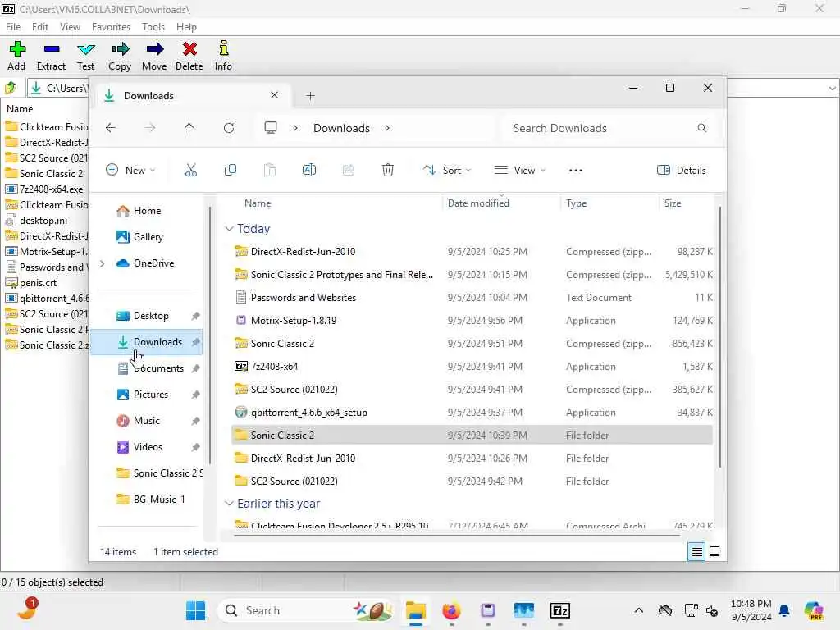The width and height of the screenshot is (840, 630).
Task: Open the Help menu in 7-Zip
Action: pyautogui.click(x=186, y=27)
